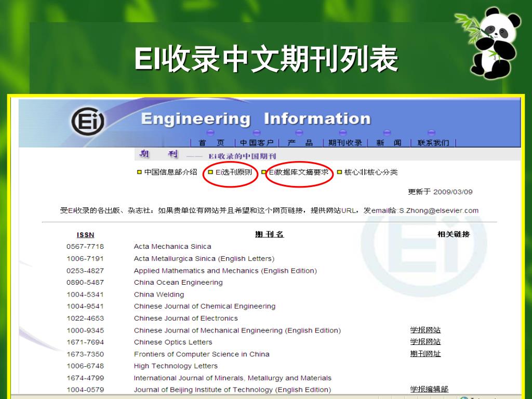This screenshot has width=532, height=399.
Task: Open 期刊网址 link for Frontiers of Computer Science
Action: [x=425, y=354]
